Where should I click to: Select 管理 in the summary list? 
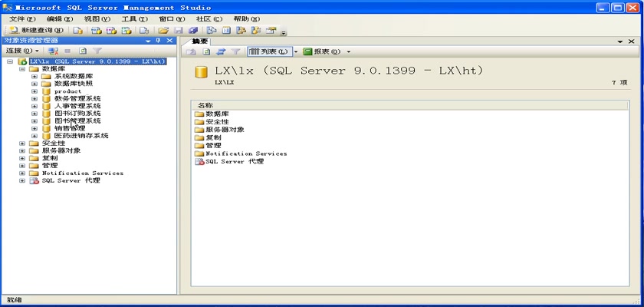click(213, 146)
